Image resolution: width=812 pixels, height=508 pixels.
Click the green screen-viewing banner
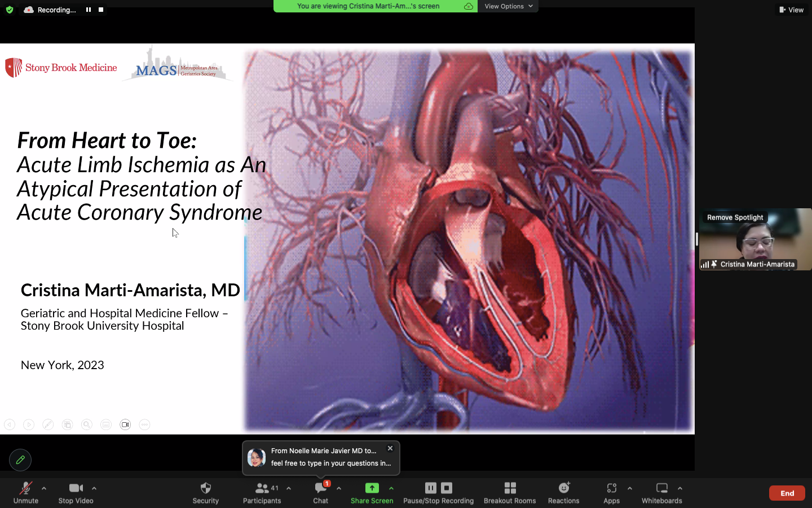click(376, 6)
